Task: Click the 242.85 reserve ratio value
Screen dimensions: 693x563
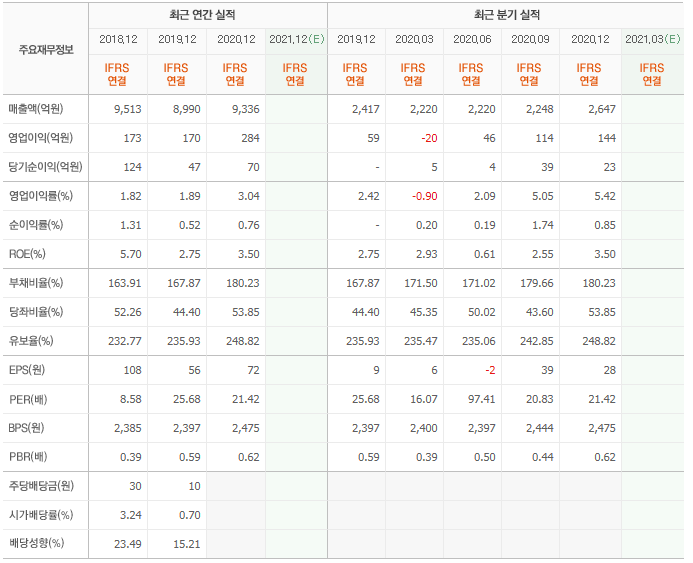Action: pos(537,341)
